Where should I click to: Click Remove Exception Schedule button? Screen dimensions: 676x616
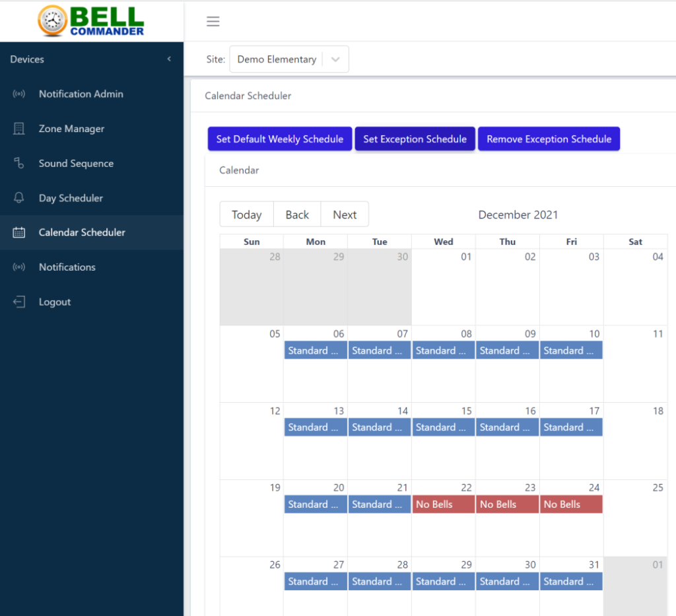(x=549, y=139)
